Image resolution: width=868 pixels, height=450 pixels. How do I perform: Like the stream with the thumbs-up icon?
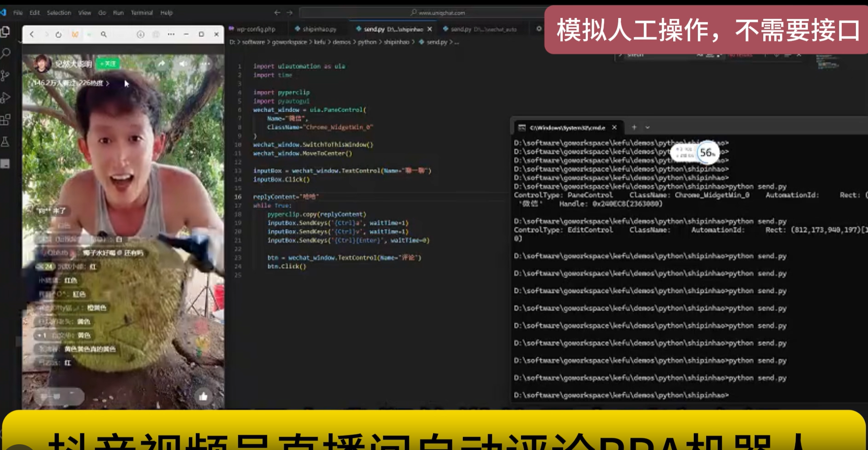pos(203,396)
